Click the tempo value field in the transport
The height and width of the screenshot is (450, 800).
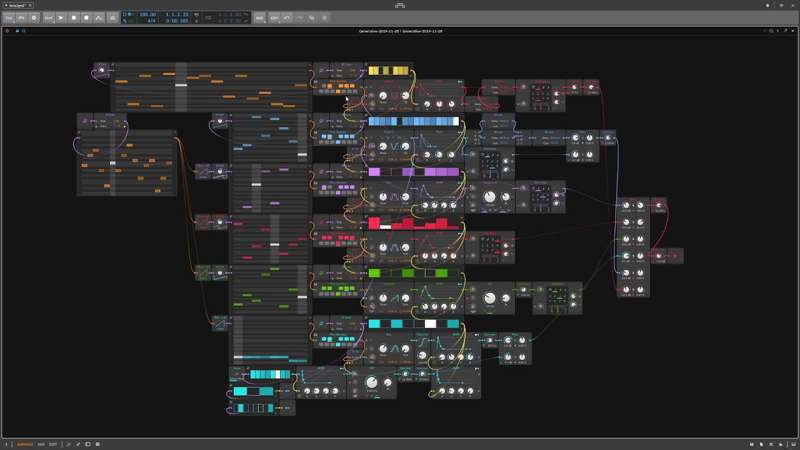[148, 15]
